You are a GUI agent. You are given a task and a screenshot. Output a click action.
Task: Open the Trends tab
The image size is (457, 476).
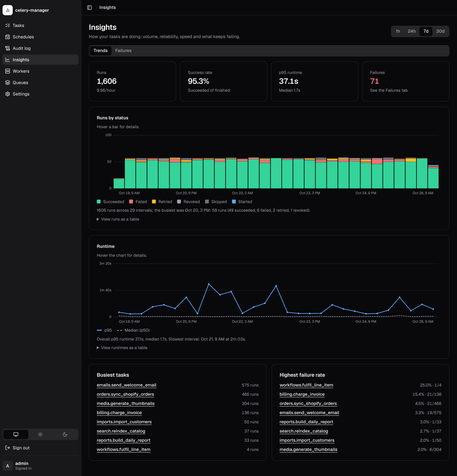[x=101, y=51]
